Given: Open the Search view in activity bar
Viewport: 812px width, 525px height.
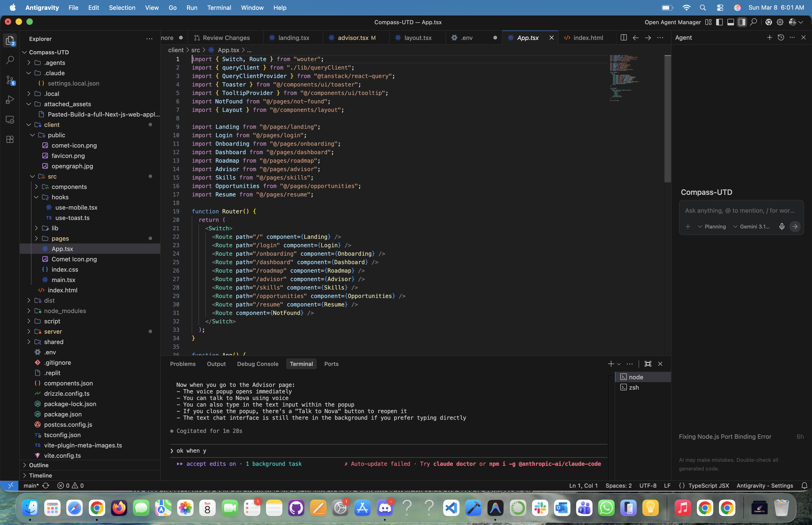Looking at the screenshot, I should point(10,60).
